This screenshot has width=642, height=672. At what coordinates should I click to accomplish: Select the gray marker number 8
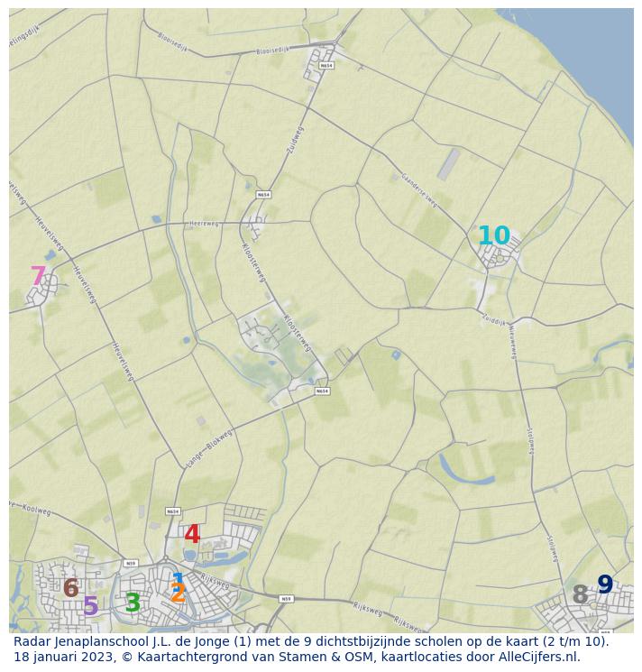coord(580,595)
